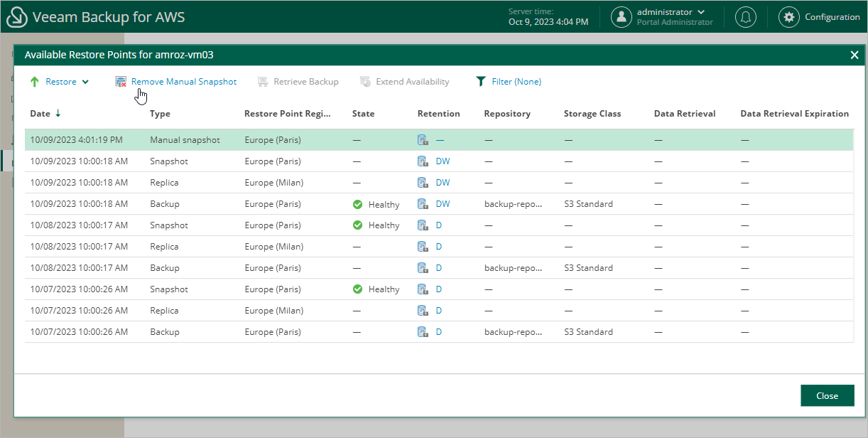Click the Retrieve Backup cart icon

(x=264, y=82)
